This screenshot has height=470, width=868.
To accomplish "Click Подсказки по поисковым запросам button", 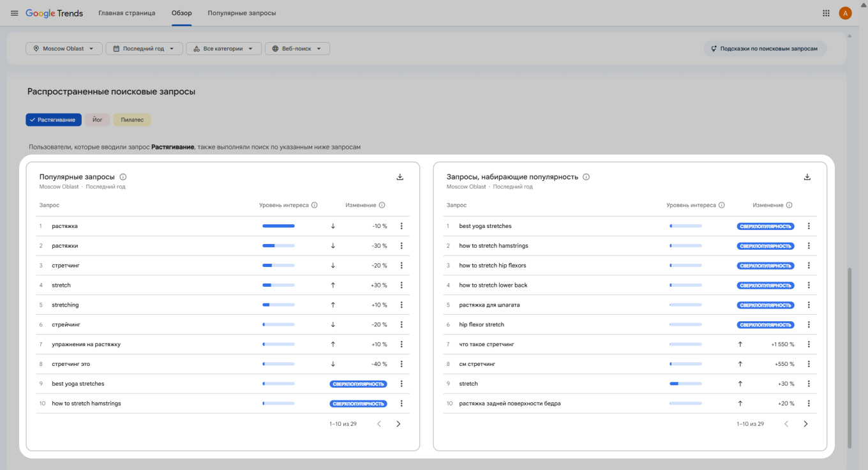I will tap(765, 49).
